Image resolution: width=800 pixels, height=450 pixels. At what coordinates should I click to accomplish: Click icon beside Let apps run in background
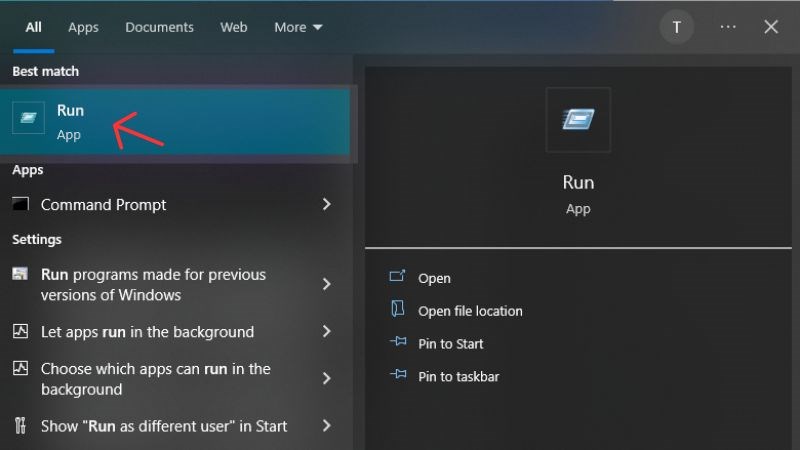pyautogui.click(x=20, y=331)
